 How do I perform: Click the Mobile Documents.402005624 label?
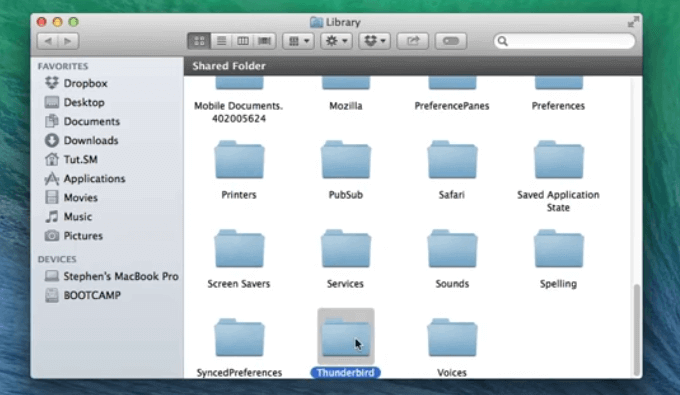[239, 112]
